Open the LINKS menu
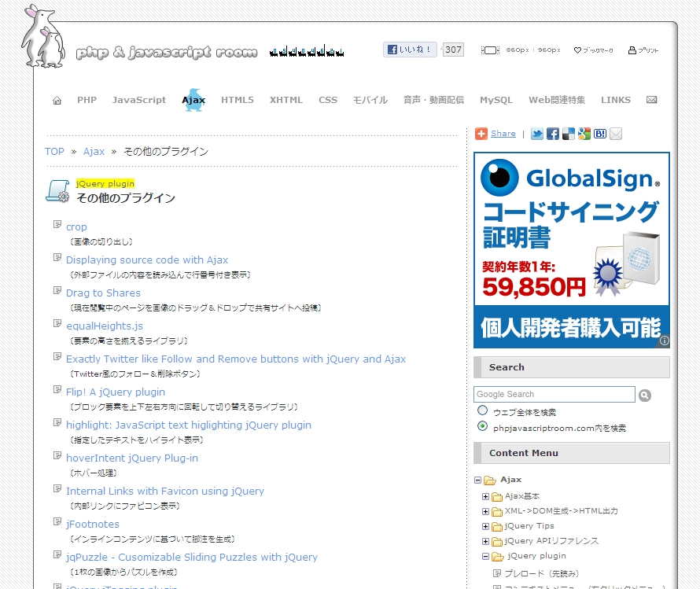 [616, 100]
